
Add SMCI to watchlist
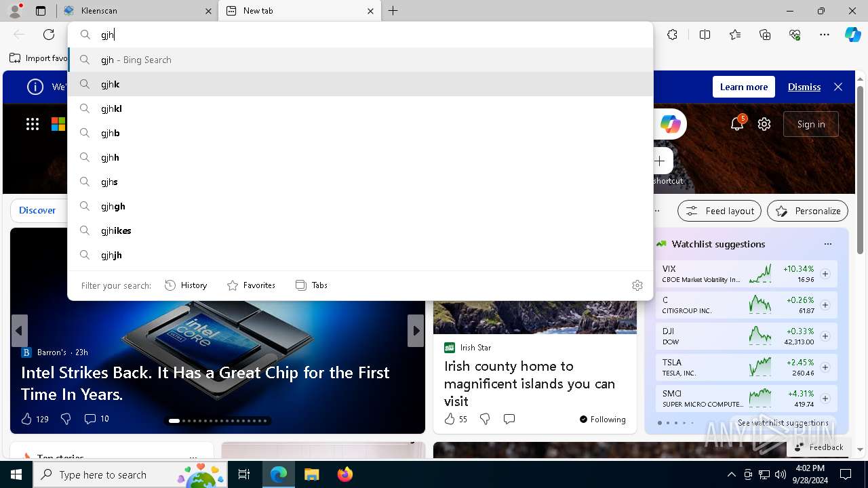[825, 399]
